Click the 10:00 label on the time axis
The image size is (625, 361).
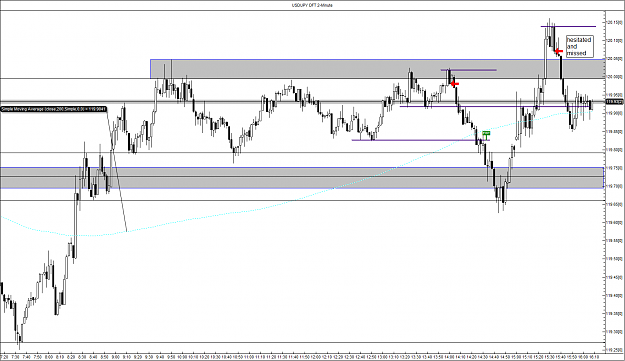coord(183,357)
